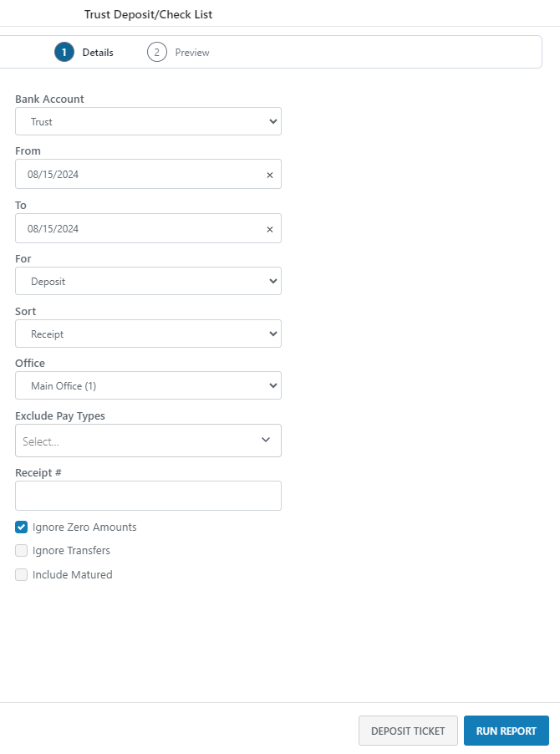Select the Details step tab
The image size is (560, 754).
98,53
